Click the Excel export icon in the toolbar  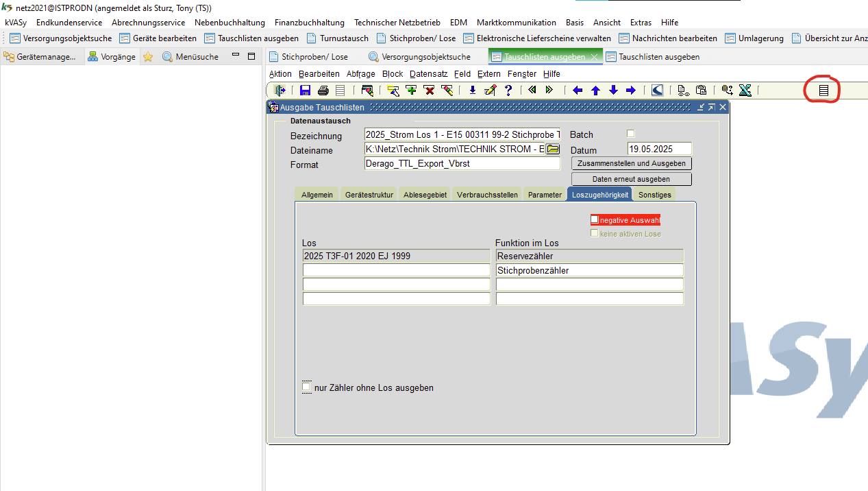tap(745, 90)
